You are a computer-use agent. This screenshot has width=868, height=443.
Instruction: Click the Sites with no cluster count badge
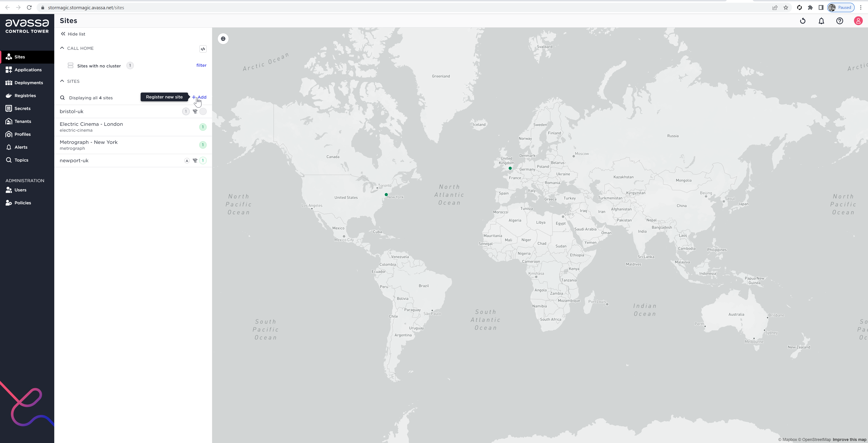coord(130,65)
